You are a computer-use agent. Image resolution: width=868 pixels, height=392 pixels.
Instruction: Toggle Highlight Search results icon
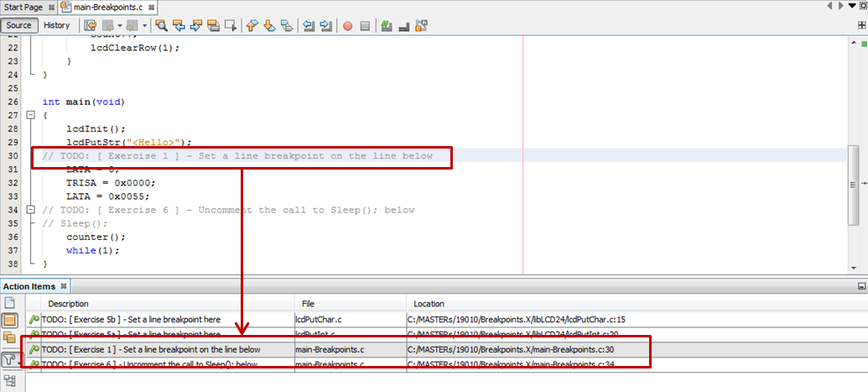tap(213, 25)
